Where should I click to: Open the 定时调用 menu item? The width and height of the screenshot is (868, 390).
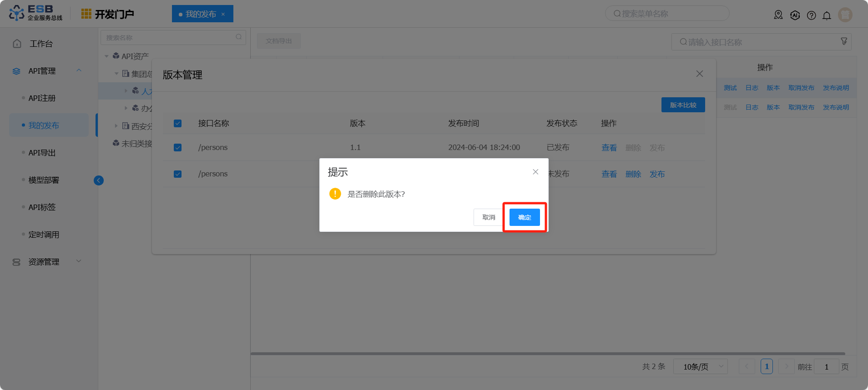pos(44,235)
